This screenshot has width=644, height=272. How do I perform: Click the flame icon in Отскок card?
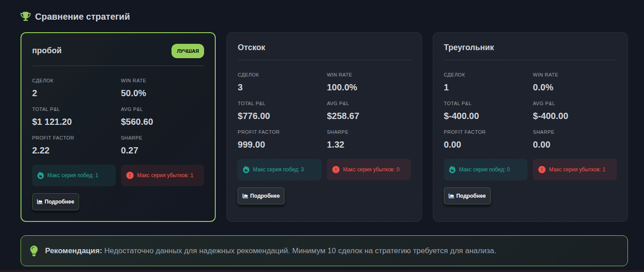[x=246, y=170]
